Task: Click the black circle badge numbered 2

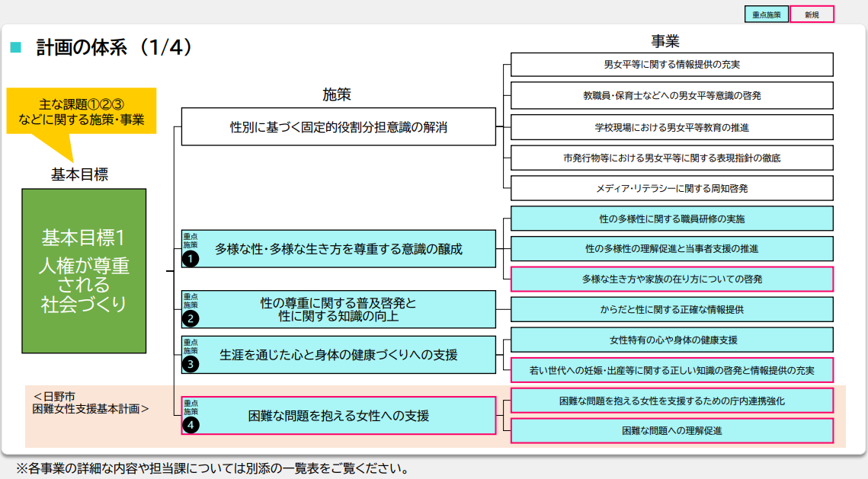Action: pyautogui.click(x=191, y=318)
